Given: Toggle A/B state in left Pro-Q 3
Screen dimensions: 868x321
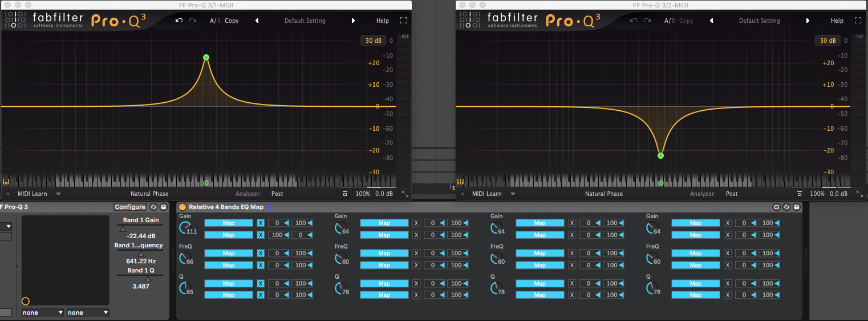Looking at the screenshot, I should pyautogui.click(x=214, y=21).
